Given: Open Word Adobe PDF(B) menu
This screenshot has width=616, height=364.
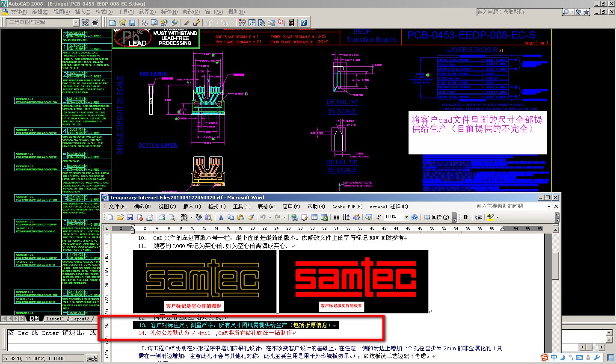Looking at the screenshot, I should click(347, 206).
